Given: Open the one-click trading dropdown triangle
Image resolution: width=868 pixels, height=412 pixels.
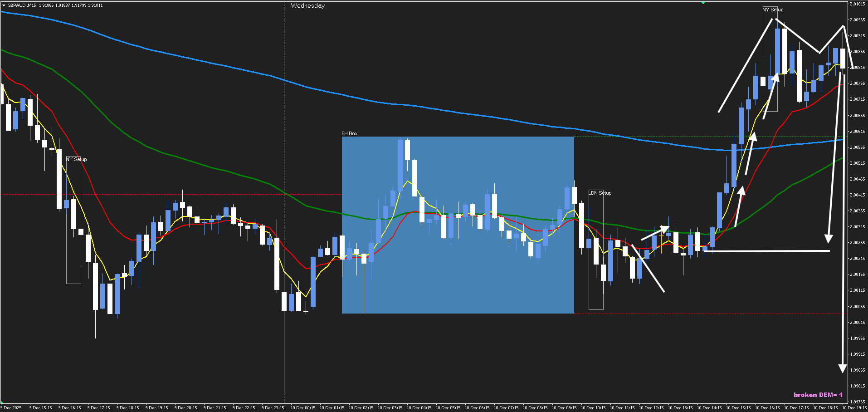Looking at the screenshot, I should [4, 5].
